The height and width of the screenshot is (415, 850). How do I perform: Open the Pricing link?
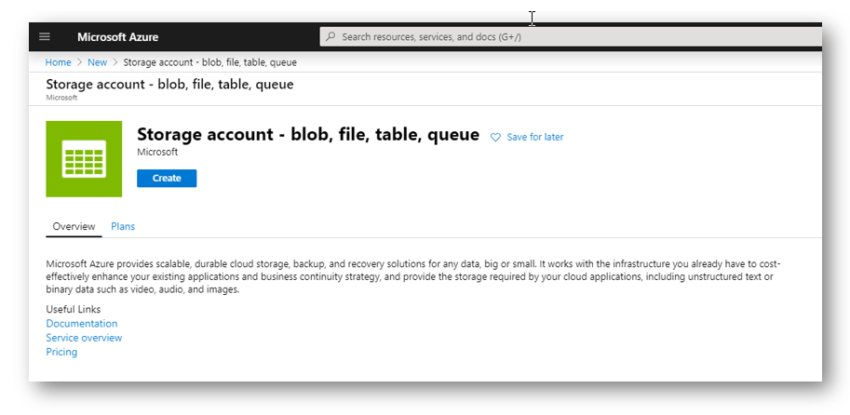tap(61, 352)
